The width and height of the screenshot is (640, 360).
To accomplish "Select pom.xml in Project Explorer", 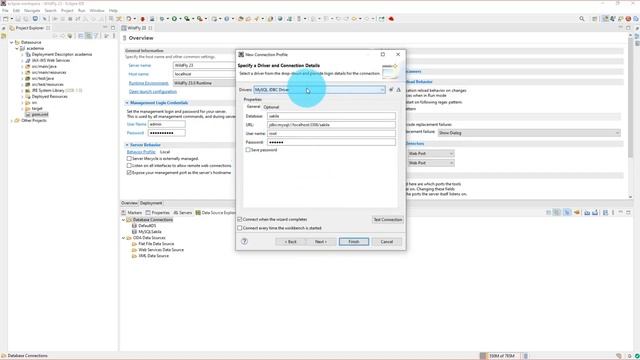I will 40,114.
